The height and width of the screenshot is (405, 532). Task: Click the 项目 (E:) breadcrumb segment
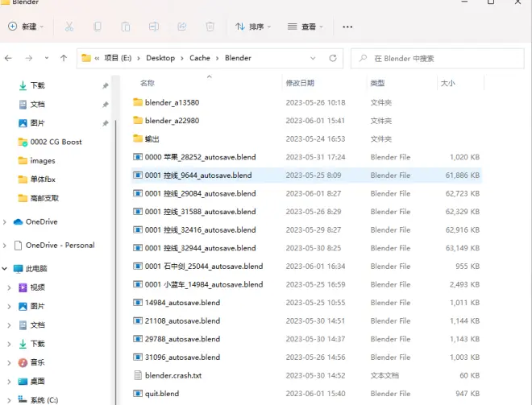click(x=118, y=58)
